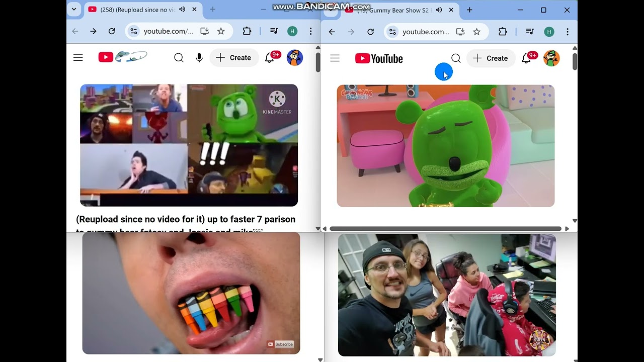The height and width of the screenshot is (362, 644).
Task: Open Extensions puzzle icon in right window
Action: click(x=503, y=32)
